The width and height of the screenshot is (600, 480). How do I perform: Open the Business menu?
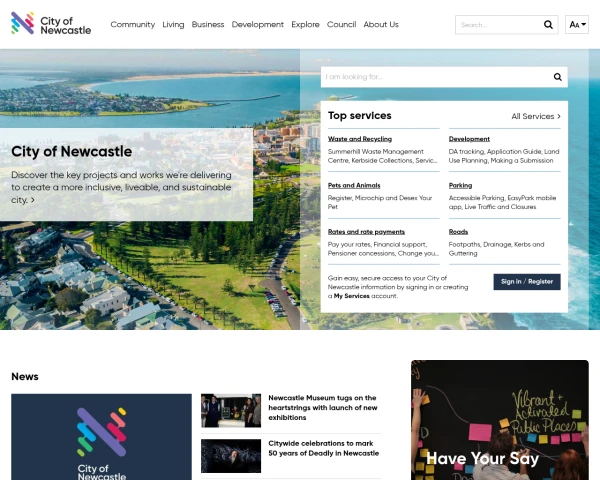click(x=208, y=24)
